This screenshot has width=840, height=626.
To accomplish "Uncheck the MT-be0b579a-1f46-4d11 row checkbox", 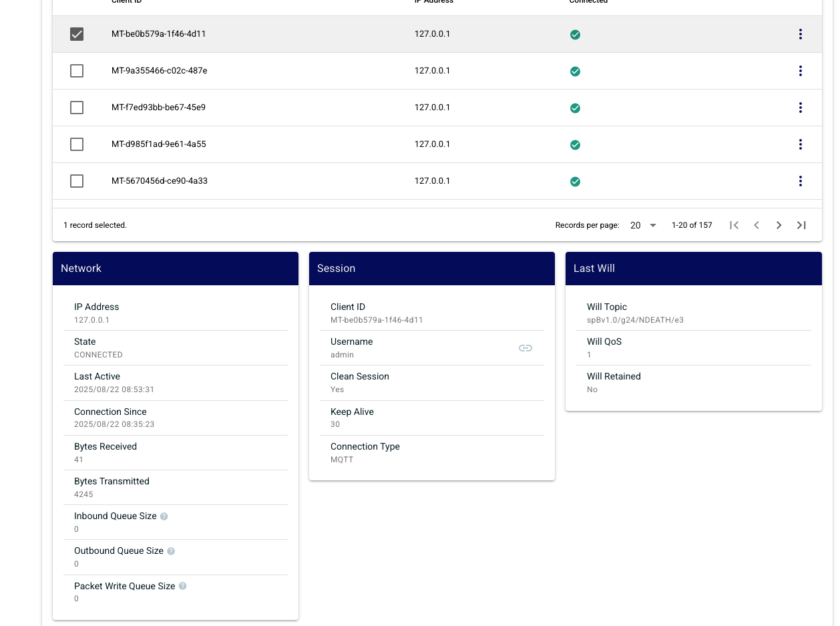I will [77, 34].
